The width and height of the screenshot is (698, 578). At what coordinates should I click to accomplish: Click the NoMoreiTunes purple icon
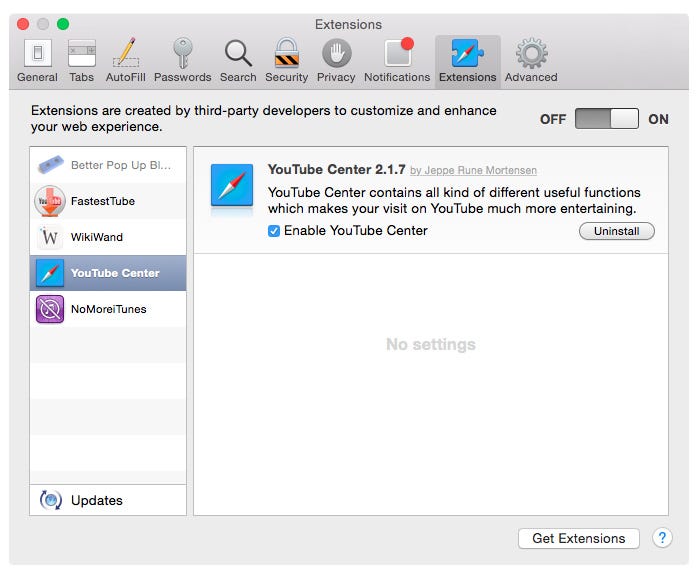pyautogui.click(x=50, y=309)
